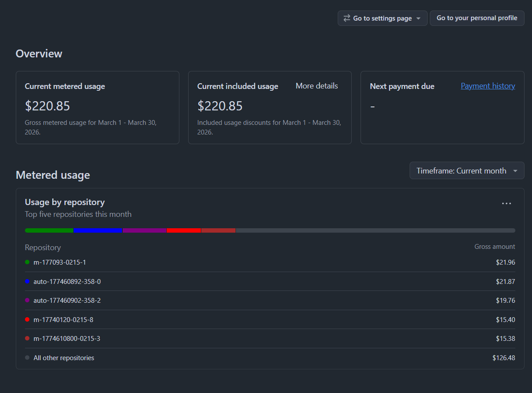Screen dimensions: 532x393
Task: Select repository auto-177460902-358-2
Action: click(x=67, y=301)
